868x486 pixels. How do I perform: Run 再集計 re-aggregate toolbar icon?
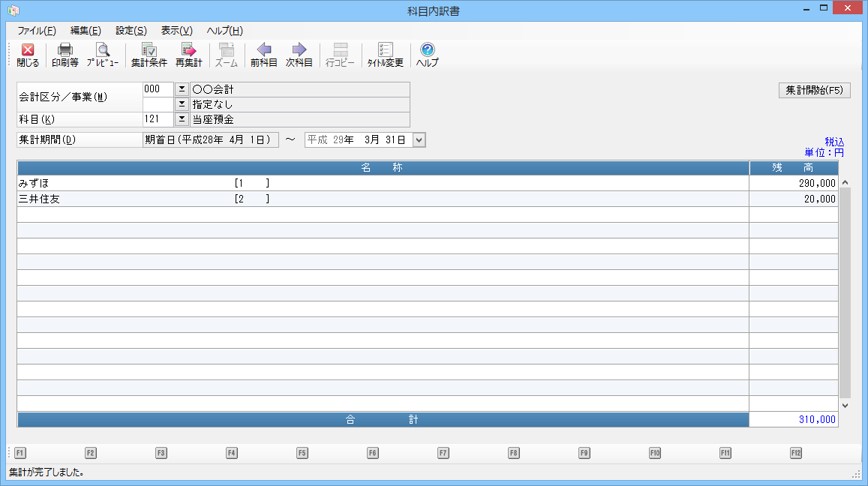pos(189,55)
